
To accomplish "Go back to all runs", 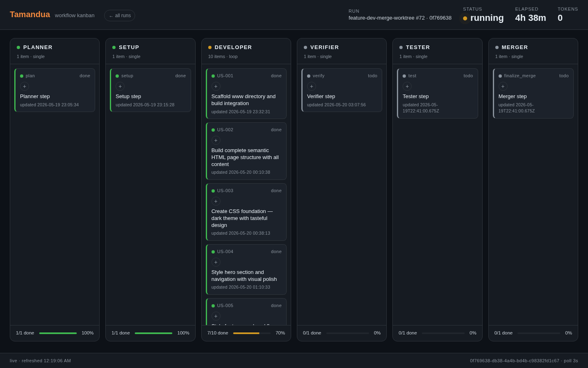I will click(120, 16).
